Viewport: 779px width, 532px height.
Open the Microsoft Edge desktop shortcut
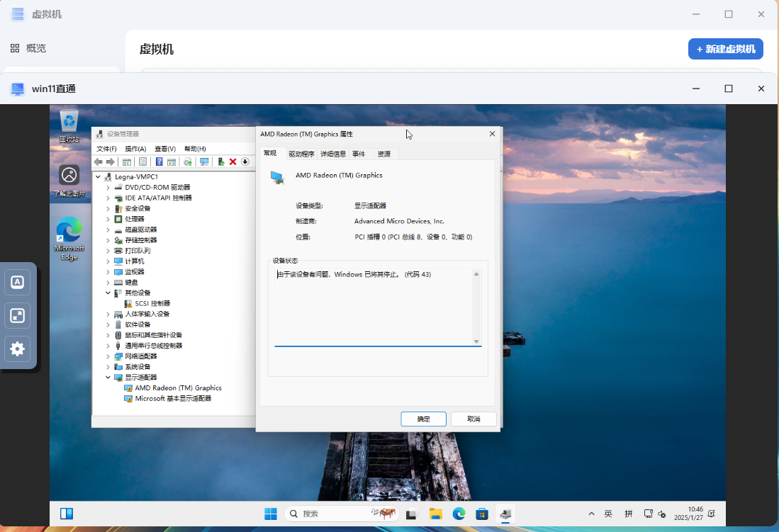pyautogui.click(x=69, y=239)
